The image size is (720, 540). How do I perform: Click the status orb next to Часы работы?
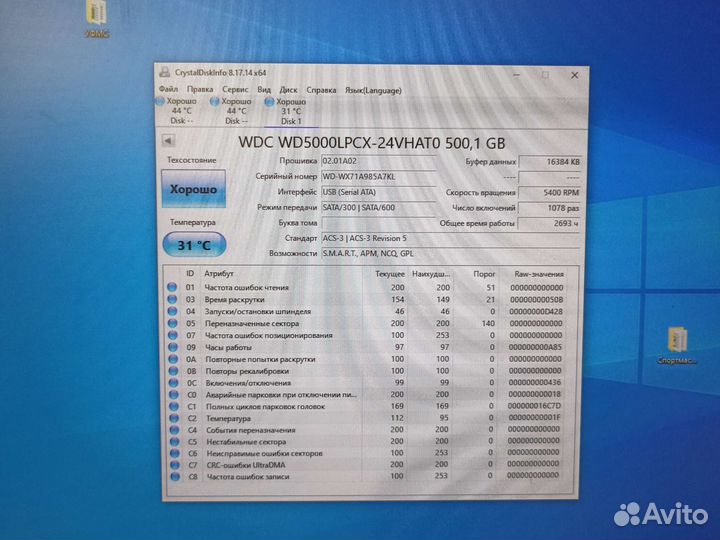click(x=171, y=347)
